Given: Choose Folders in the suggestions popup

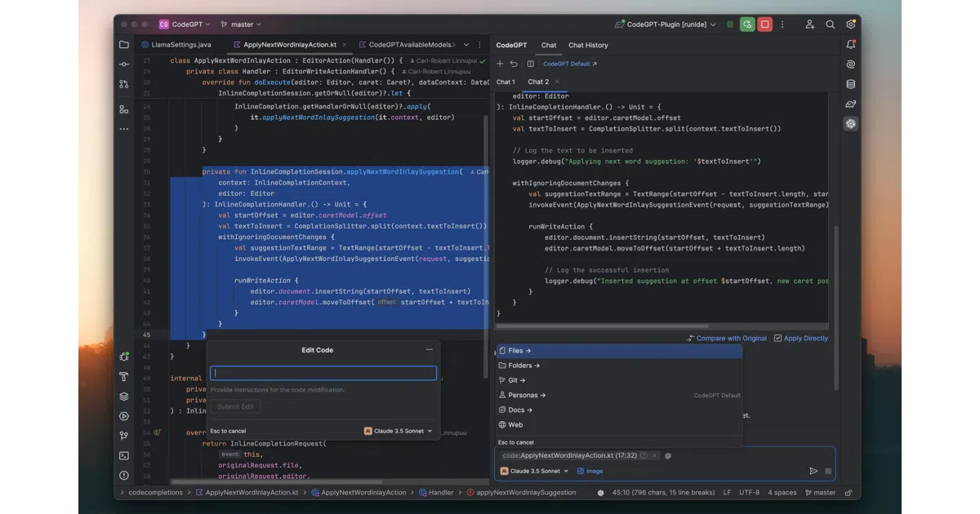Looking at the screenshot, I should pos(619,366).
